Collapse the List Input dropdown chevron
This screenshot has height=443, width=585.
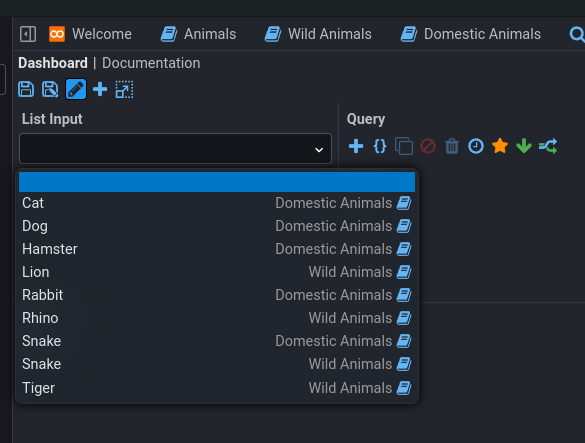click(x=319, y=150)
